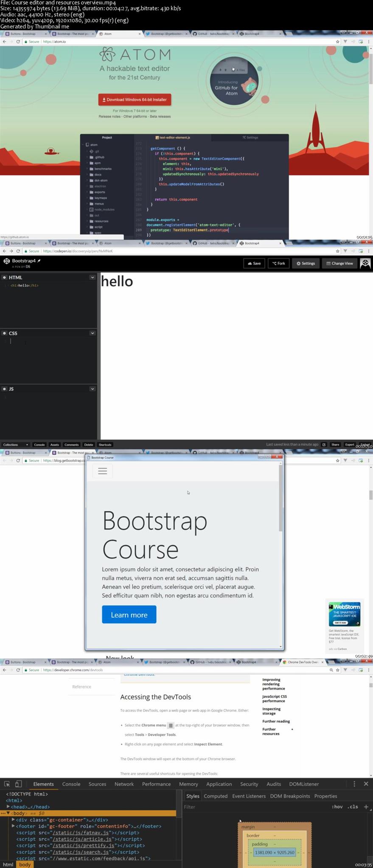373x868 pixels.
Task: Click the bookmark star in the CodePen browser
Action: pyautogui.click(x=338, y=251)
